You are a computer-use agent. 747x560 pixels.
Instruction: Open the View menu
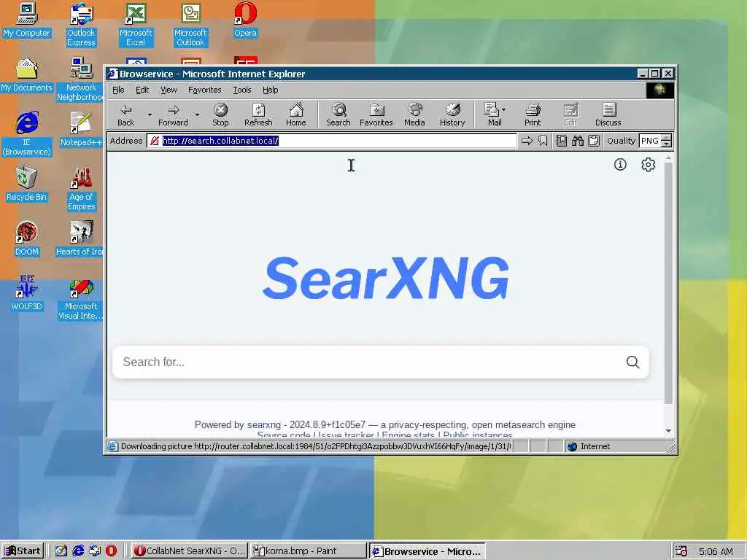[169, 90]
